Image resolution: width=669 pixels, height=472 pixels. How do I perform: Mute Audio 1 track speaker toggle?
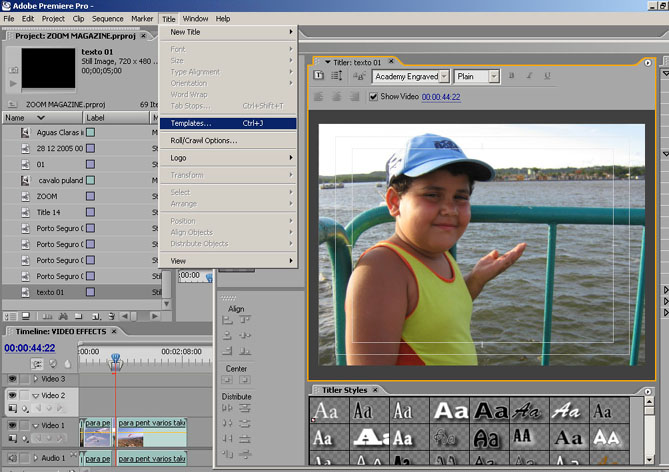tap(13, 458)
